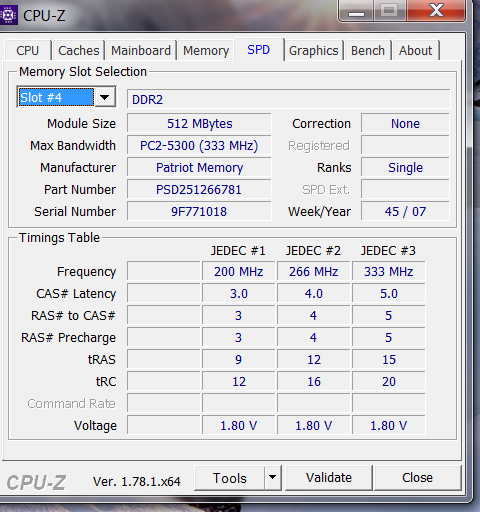Click the empty Registered field
The width and height of the screenshot is (480, 512).
click(x=405, y=146)
